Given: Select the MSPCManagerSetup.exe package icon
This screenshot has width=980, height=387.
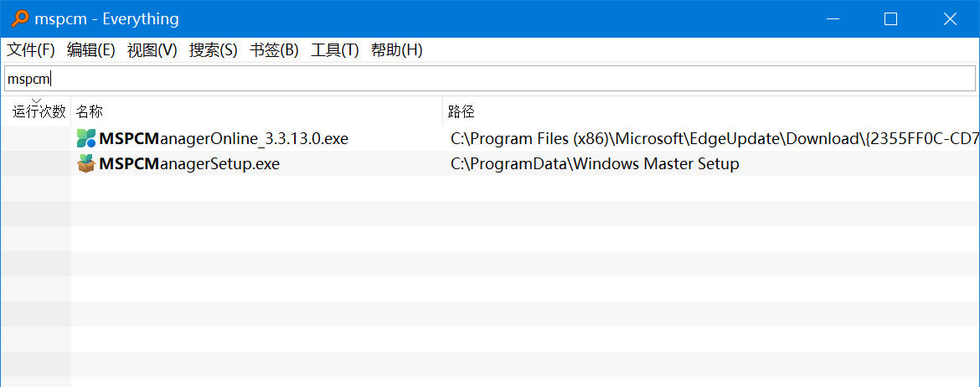Looking at the screenshot, I should pos(86,163).
